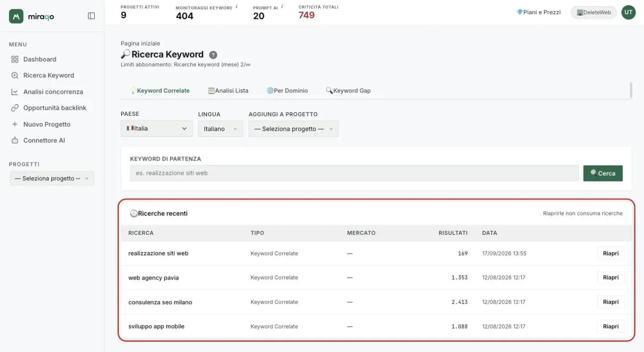The height and width of the screenshot is (352, 644).
Task: Go to the Pagina iniziale breadcrumb
Action: click(140, 43)
